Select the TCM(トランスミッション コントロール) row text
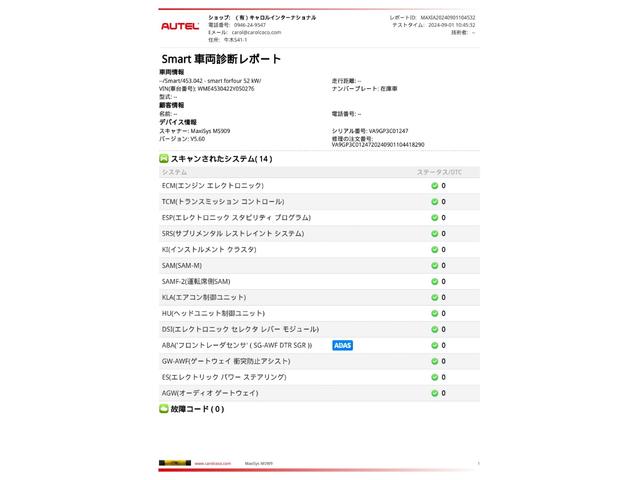 click(x=223, y=202)
